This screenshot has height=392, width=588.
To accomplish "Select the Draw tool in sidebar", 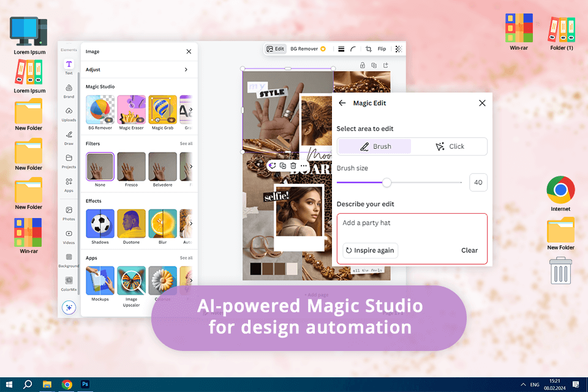I will pyautogui.click(x=69, y=138).
